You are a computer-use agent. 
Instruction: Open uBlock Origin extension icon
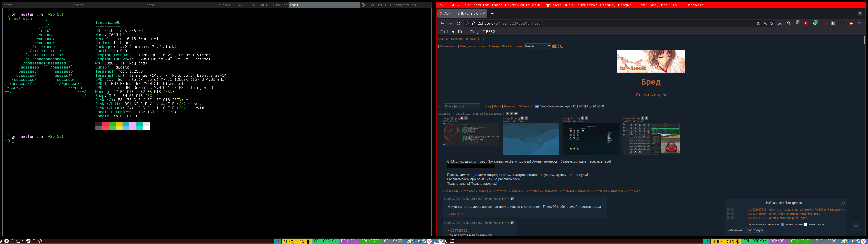pos(797,23)
